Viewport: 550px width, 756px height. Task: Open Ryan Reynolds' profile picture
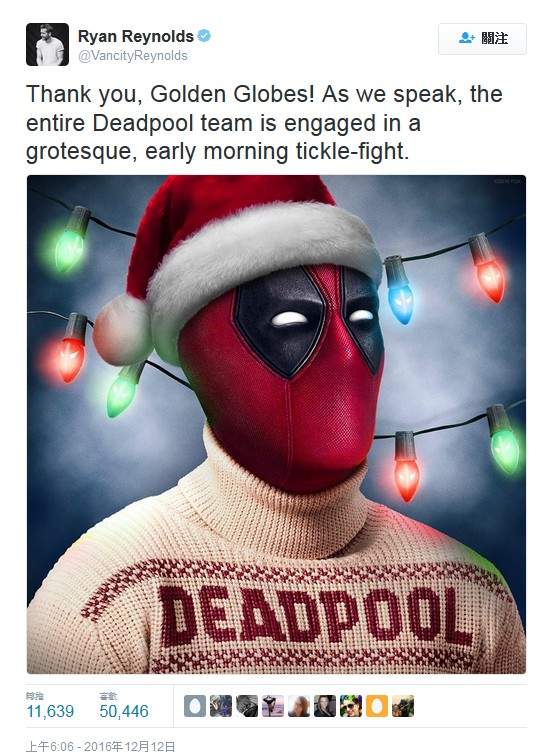coord(47,44)
